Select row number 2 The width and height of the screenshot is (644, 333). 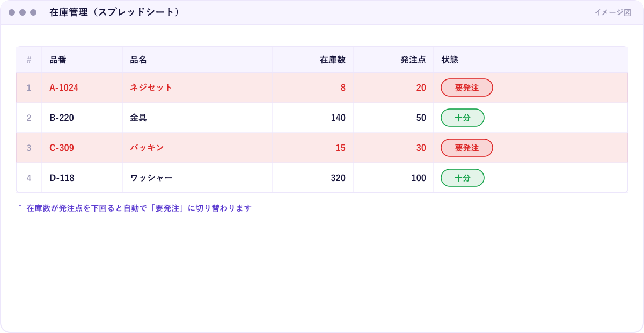pyautogui.click(x=29, y=118)
